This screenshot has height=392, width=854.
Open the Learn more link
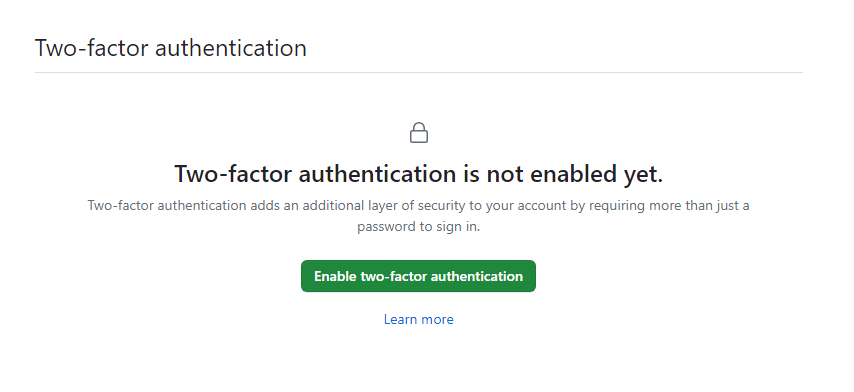418,319
